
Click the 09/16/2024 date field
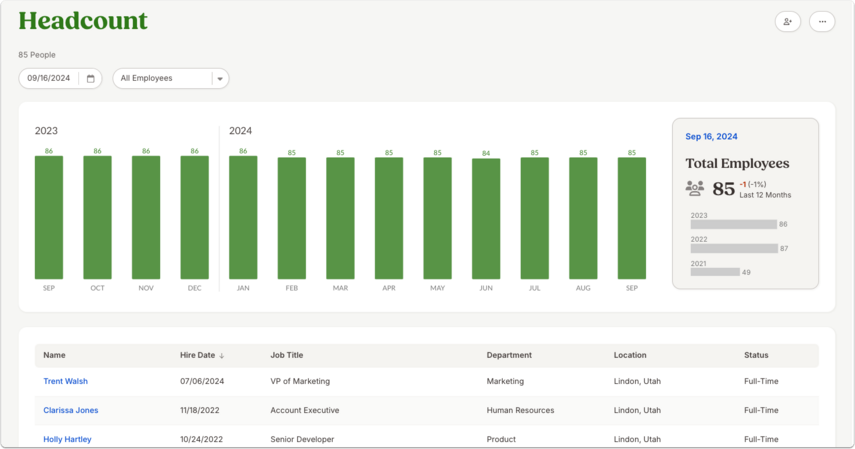60,79
